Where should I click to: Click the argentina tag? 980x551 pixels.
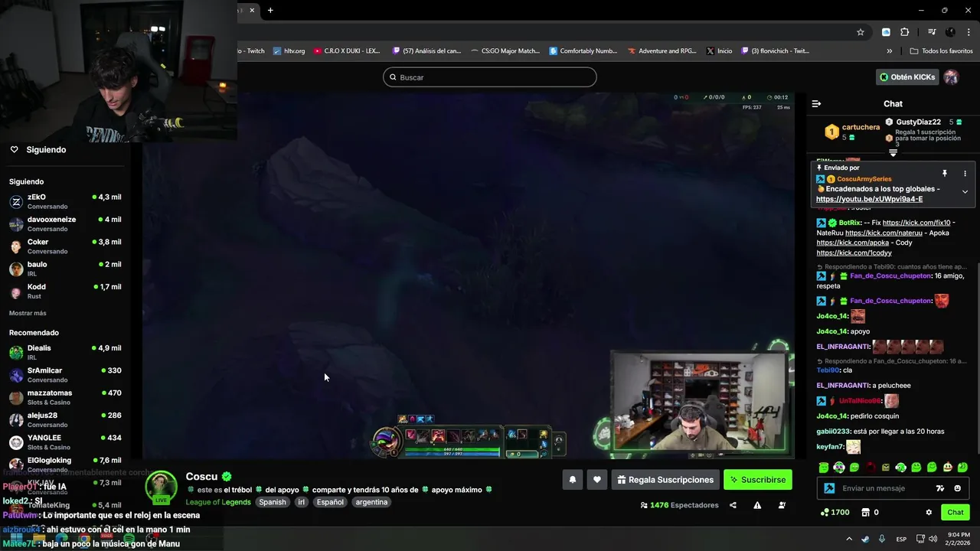pos(371,502)
